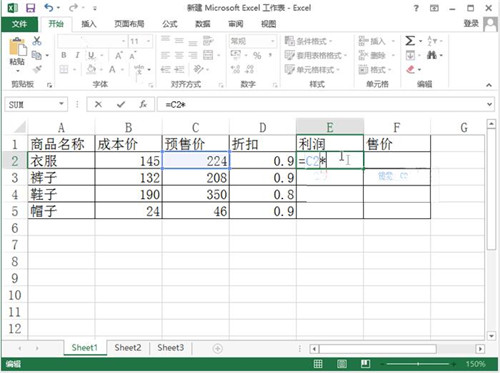500x373 pixels.
Task: Confirm formula with the checkmark Enter button
Action: point(121,105)
